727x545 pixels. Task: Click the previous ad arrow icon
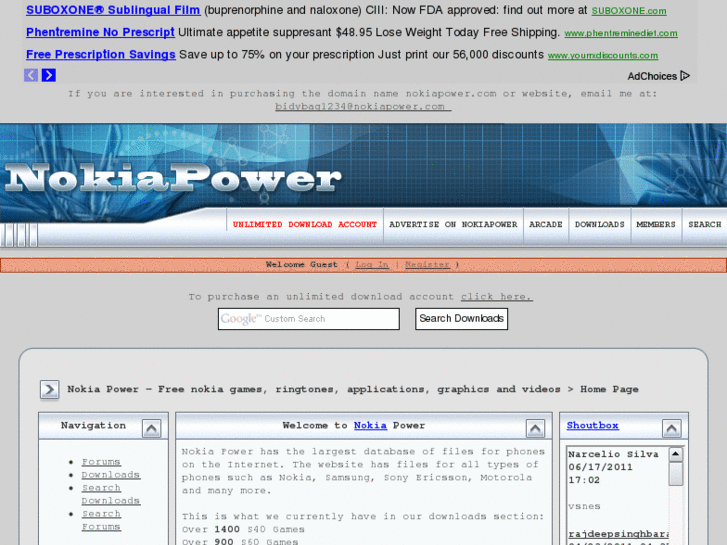31,75
